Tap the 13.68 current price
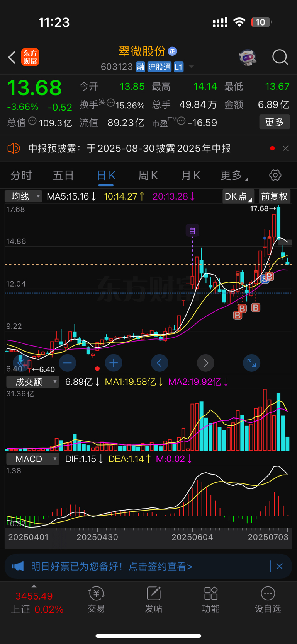The width and height of the screenshot is (297, 644). [34, 87]
